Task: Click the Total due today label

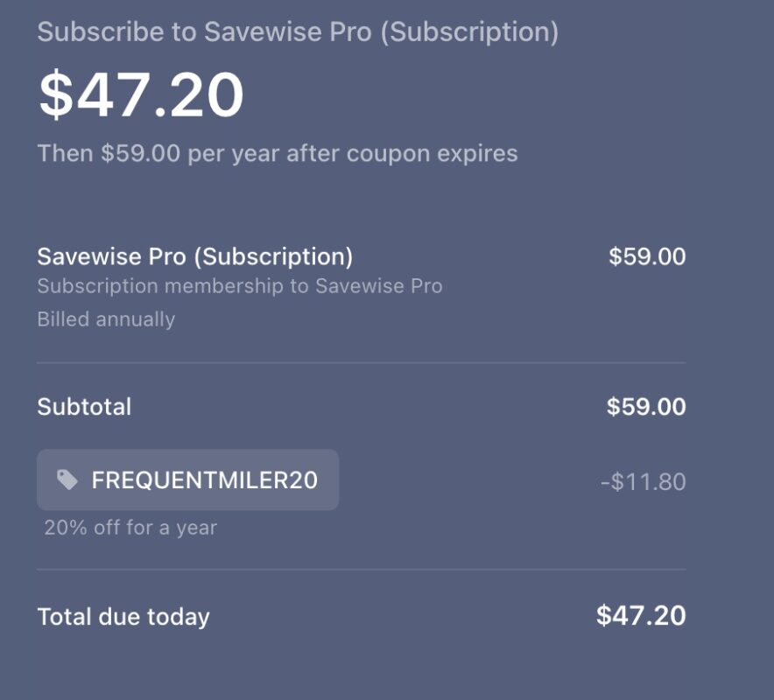Action: (123, 617)
